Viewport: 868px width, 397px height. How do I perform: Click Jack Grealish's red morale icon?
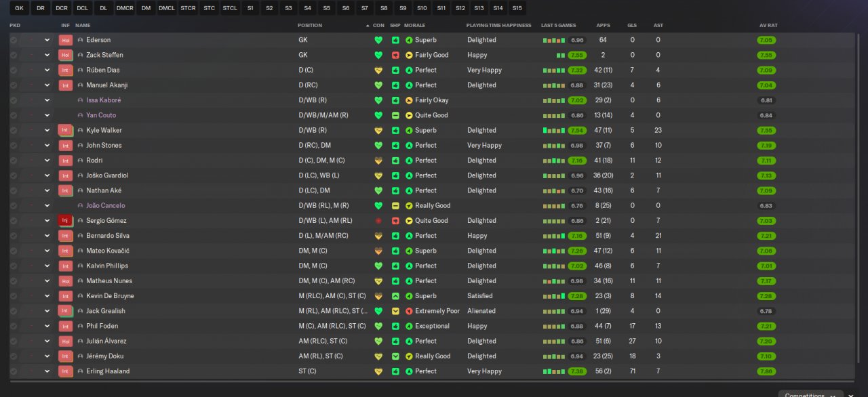409,311
